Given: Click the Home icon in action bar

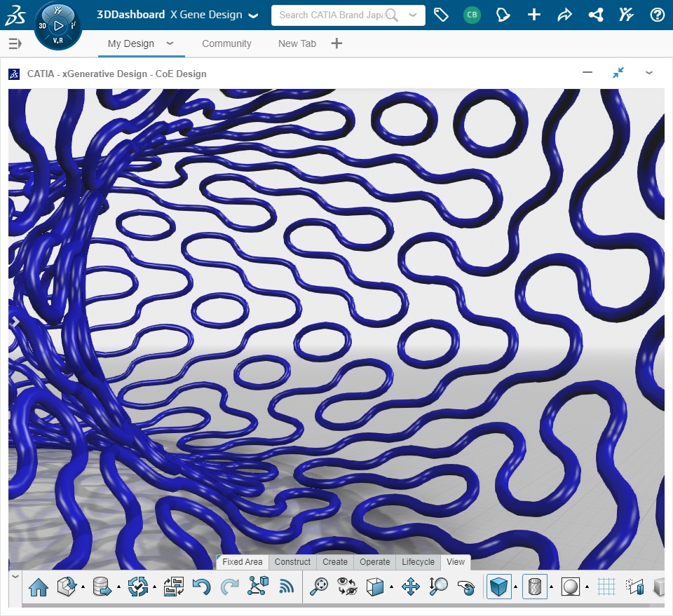Looking at the screenshot, I should click(x=38, y=587).
